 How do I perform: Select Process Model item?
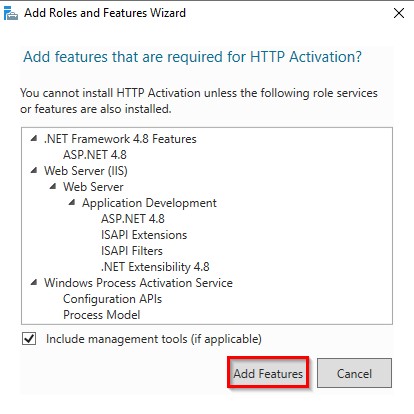[102, 315]
